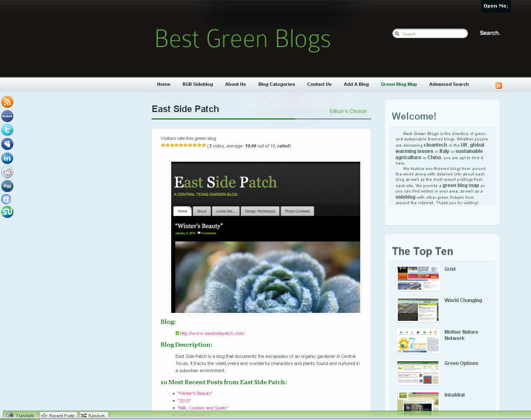Open the "Winter's Beauty" post link
Viewport: 531px width, 420px height.
click(195, 393)
